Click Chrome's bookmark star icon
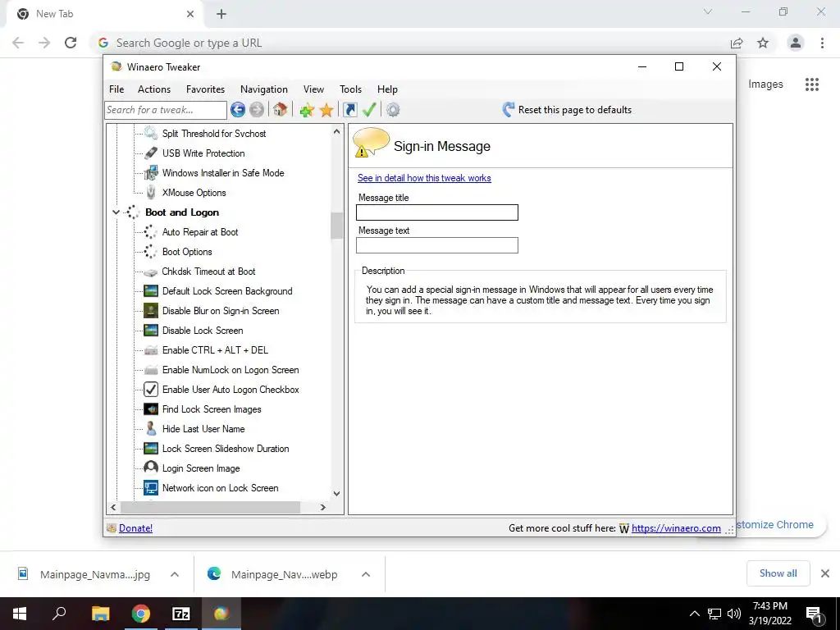The width and height of the screenshot is (840, 630). point(763,43)
